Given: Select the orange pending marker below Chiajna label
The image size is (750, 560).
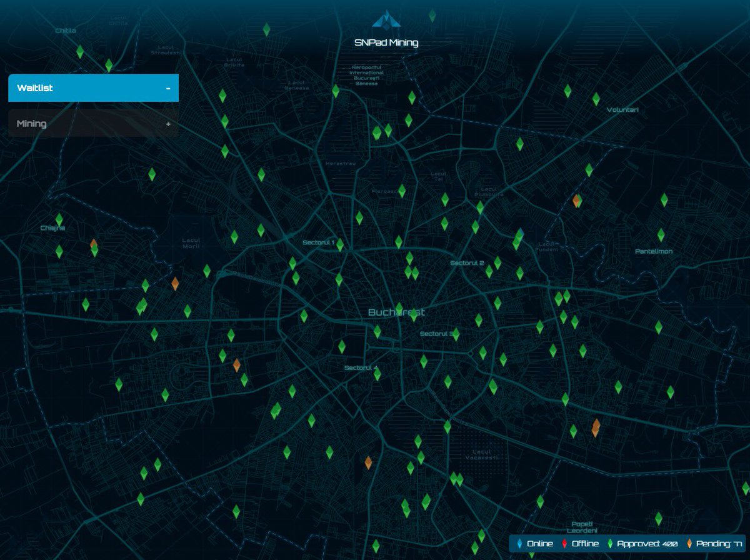Looking at the screenshot, I should pos(94,244).
